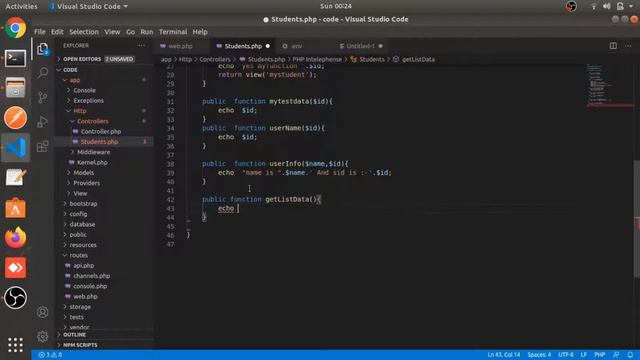Open the Selection menu
Image resolution: width=640 pixels, height=360 pixels.
[84, 32]
